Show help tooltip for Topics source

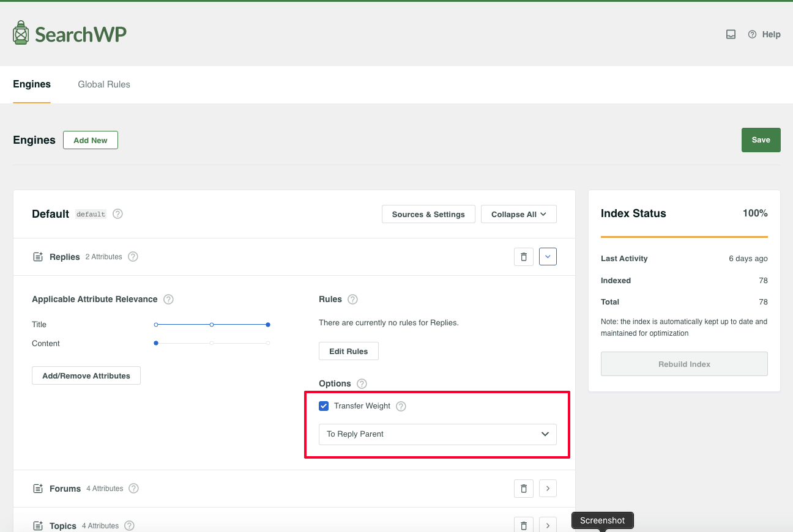pyautogui.click(x=129, y=526)
